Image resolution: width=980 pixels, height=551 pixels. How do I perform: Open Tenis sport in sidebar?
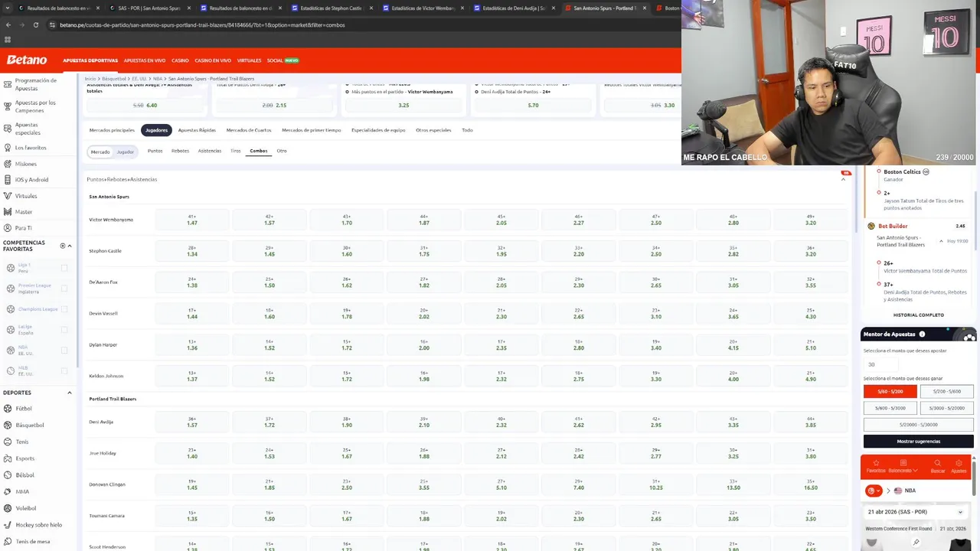(x=22, y=442)
